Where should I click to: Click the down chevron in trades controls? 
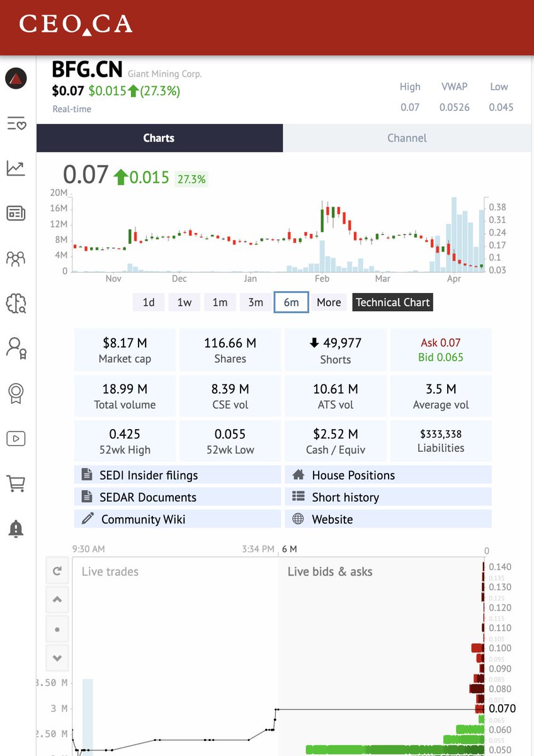(x=57, y=658)
